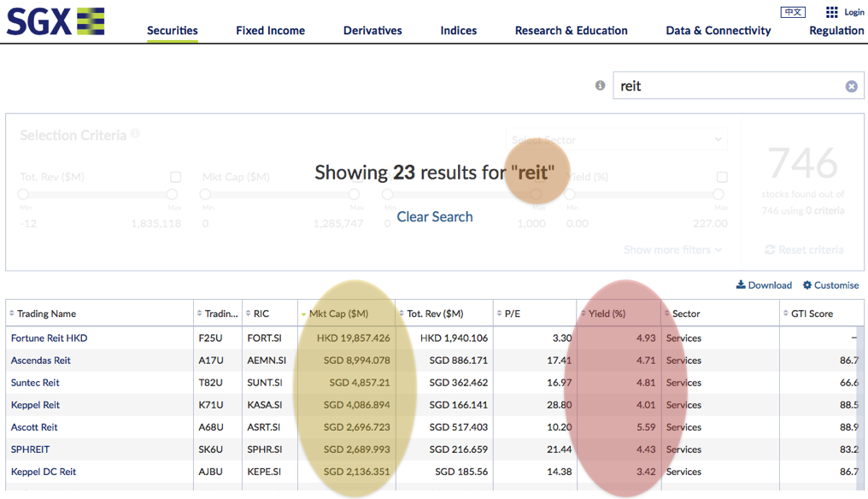This screenshot has height=499, width=868.
Task: Open Suntec Reit stock page
Action: click(35, 383)
